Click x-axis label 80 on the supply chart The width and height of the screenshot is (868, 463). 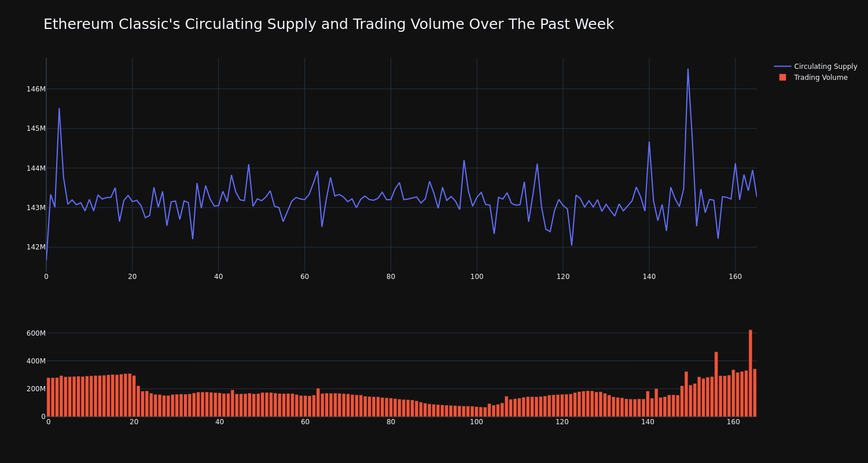[391, 277]
